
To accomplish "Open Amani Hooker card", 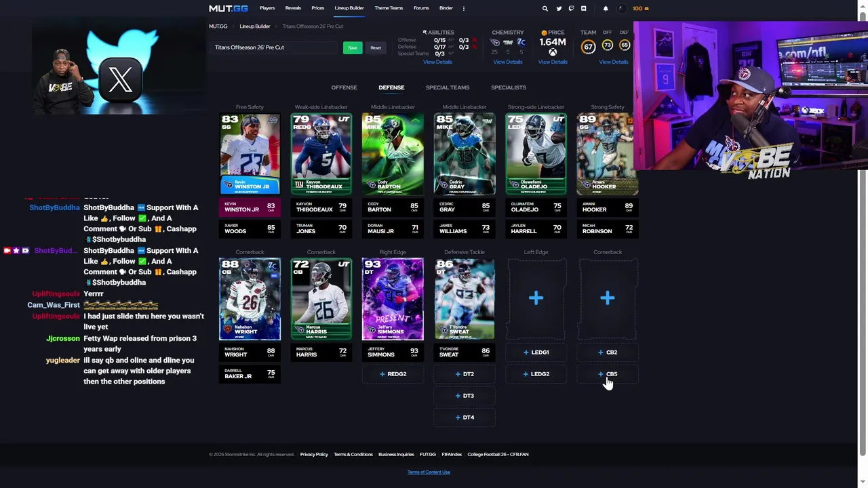I will (x=608, y=154).
